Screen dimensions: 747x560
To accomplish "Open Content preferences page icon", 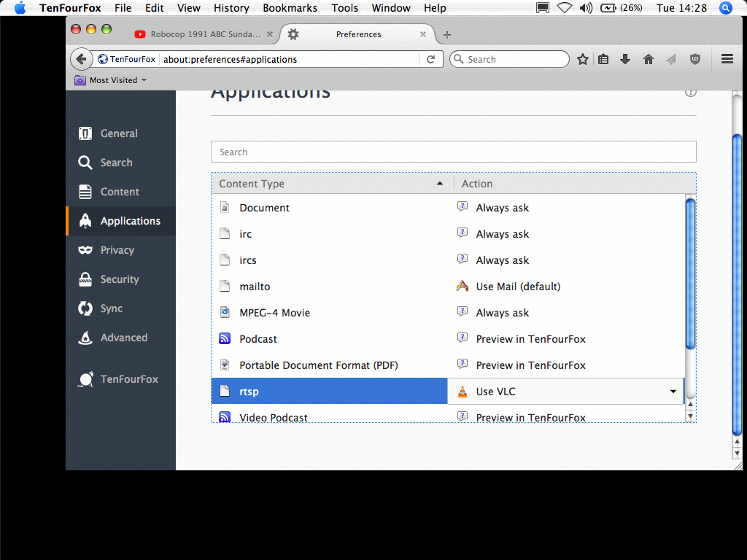I will pyautogui.click(x=85, y=192).
